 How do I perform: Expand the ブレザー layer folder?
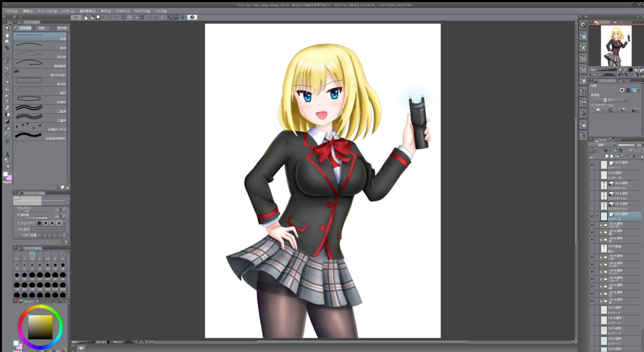601,265
